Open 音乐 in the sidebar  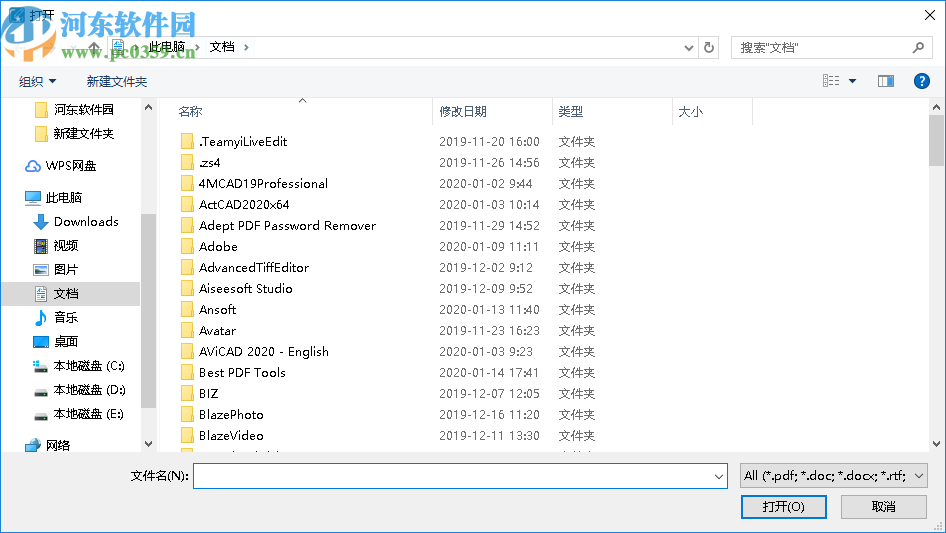pos(66,318)
